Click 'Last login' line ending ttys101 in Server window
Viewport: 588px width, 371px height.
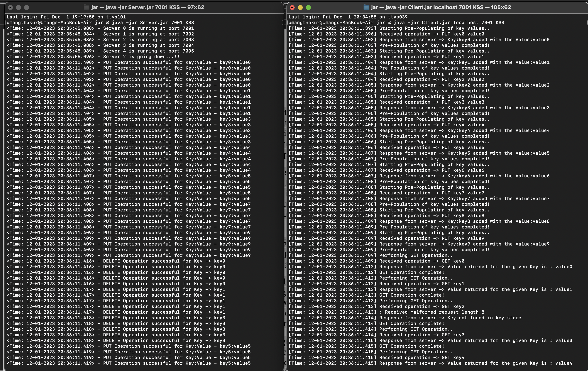tap(66, 17)
